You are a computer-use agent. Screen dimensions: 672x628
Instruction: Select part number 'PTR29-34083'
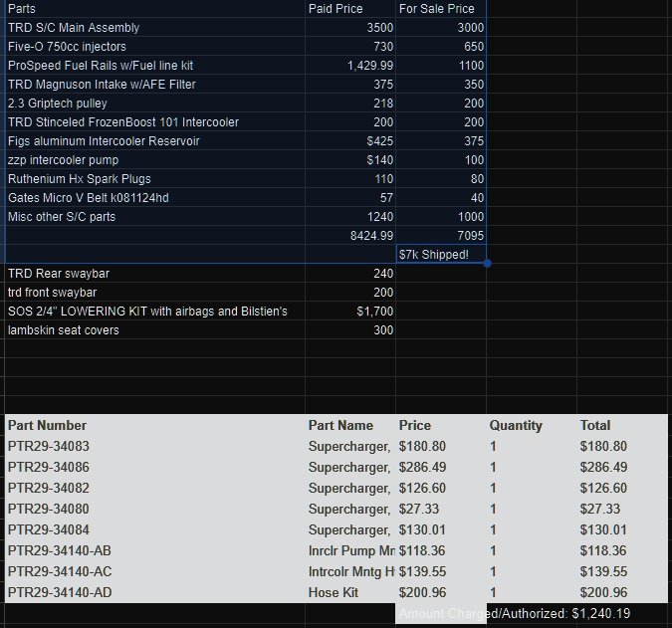pos(154,446)
